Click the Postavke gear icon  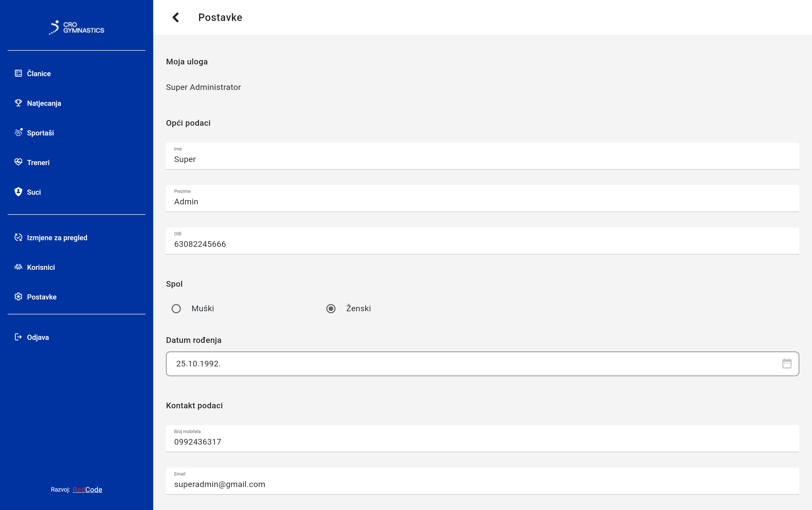coord(18,297)
